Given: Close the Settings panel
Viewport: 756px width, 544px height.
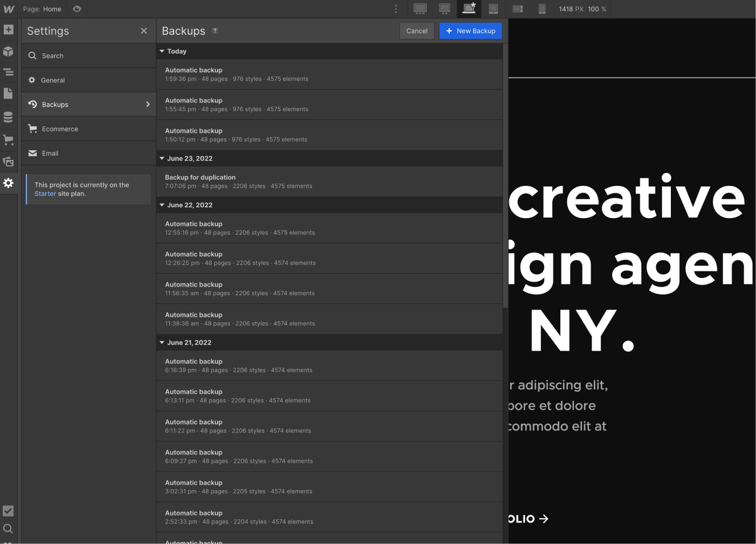Looking at the screenshot, I should click(x=144, y=31).
